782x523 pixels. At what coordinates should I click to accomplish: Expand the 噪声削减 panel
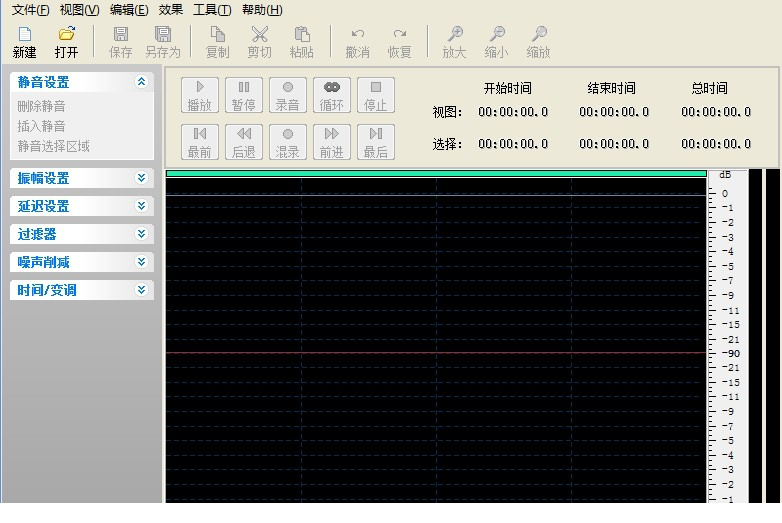[x=82, y=262]
